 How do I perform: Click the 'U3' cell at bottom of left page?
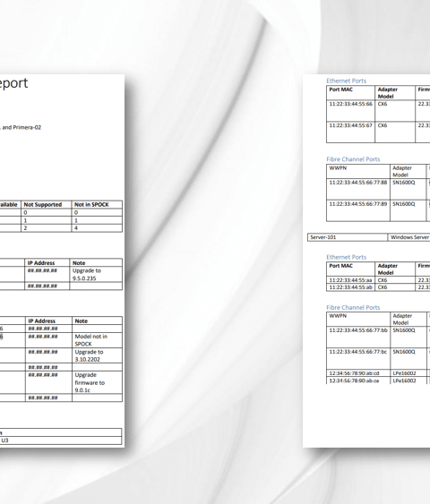click(x=4, y=440)
